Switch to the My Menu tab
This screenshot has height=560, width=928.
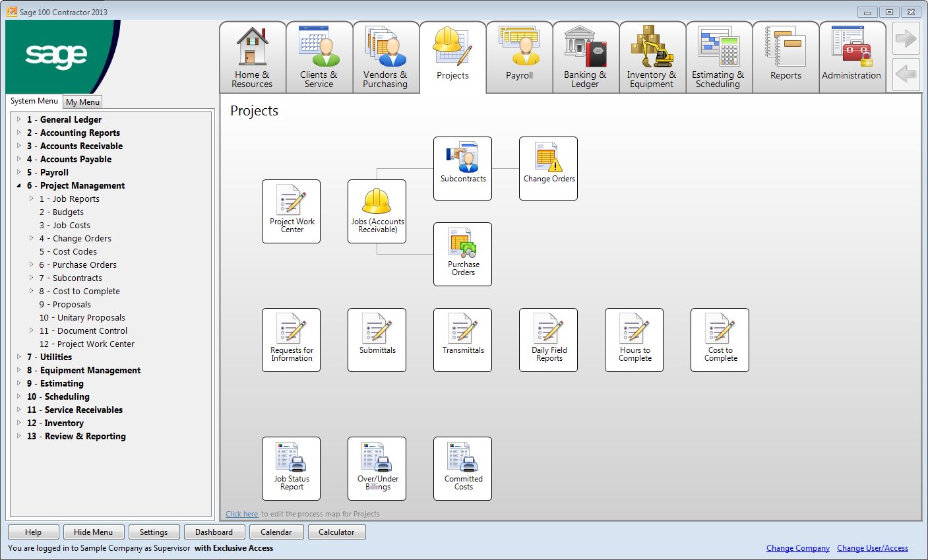pyautogui.click(x=82, y=102)
